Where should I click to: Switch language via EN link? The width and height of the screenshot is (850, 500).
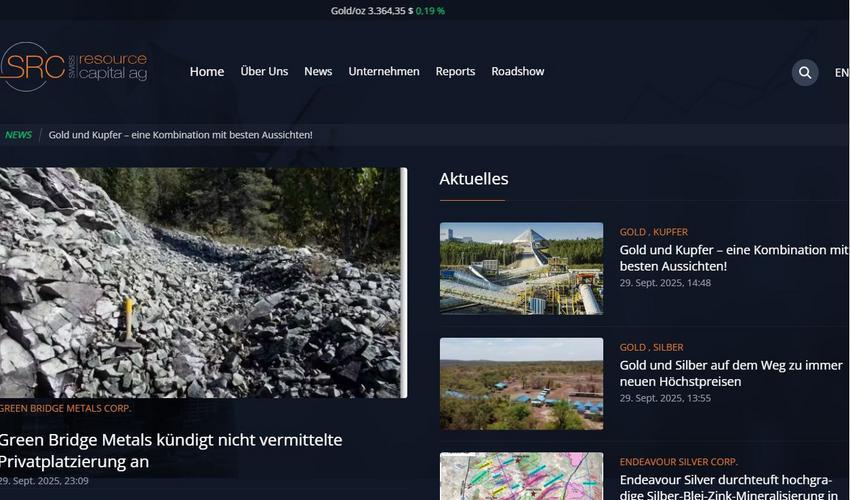point(842,73)
